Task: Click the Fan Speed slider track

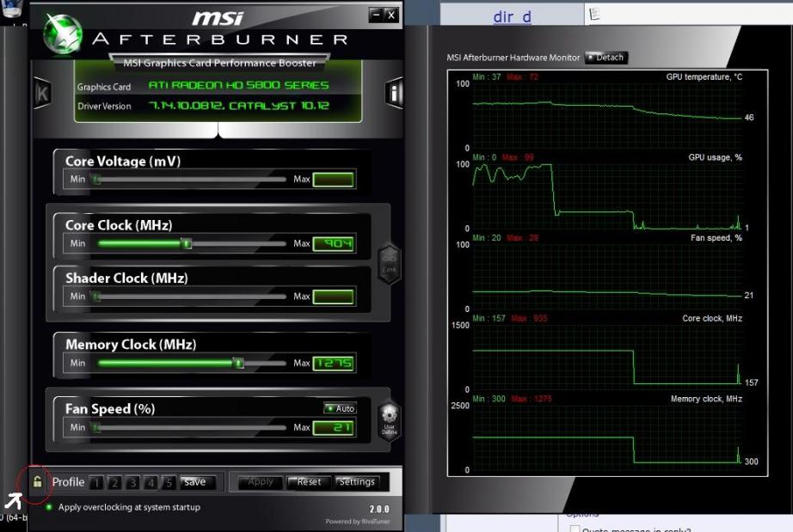Action: (x=190, y=428)
